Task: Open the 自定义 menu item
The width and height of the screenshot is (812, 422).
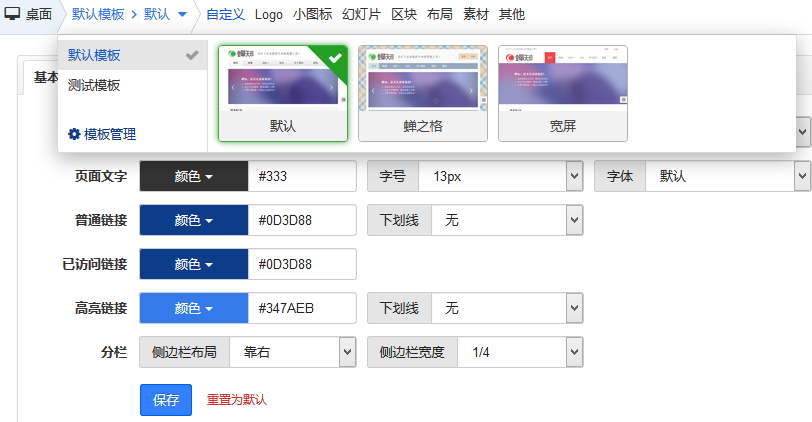Action: click(x=225, y=14)
